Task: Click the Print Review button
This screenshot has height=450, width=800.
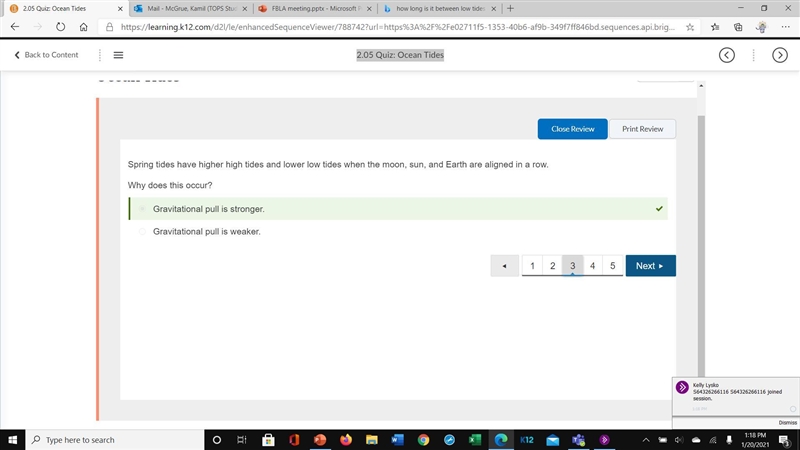Action: tap(642, 129)
